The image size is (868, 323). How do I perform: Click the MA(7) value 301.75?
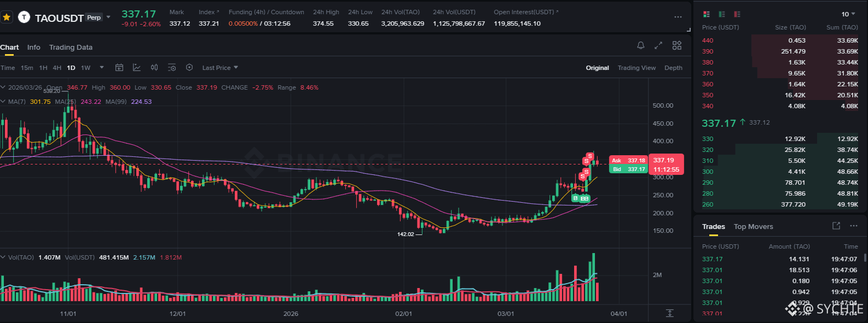(x=40, y=102)
